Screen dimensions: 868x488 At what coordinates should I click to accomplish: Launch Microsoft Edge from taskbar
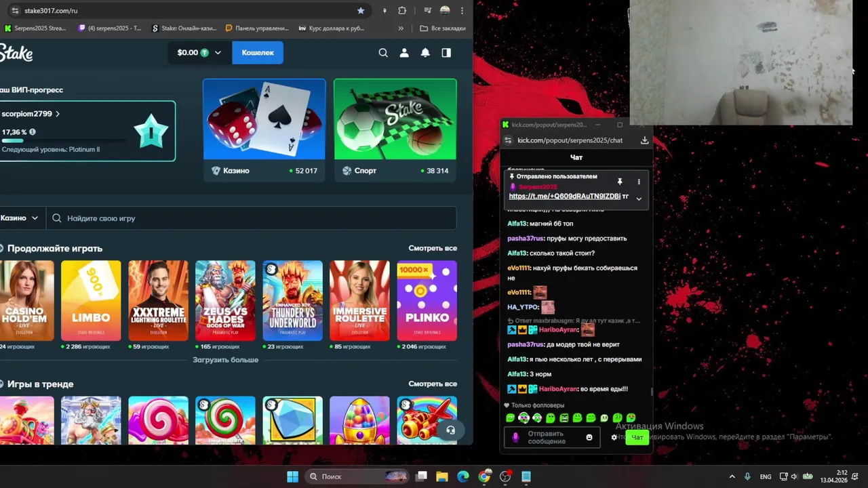click(463, 476)
